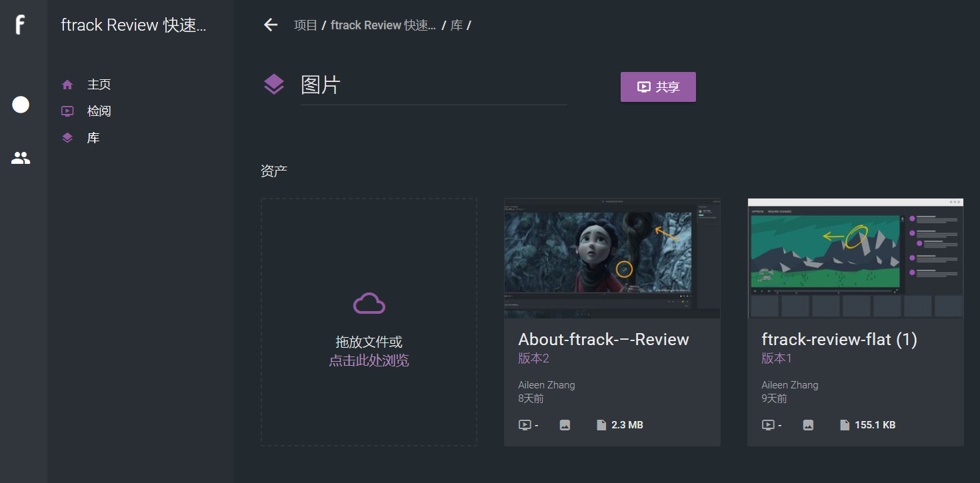Click the 点击此处浏览 browse link
The height and width of the screenshot is (483, 980).
[x=369, y=360]
